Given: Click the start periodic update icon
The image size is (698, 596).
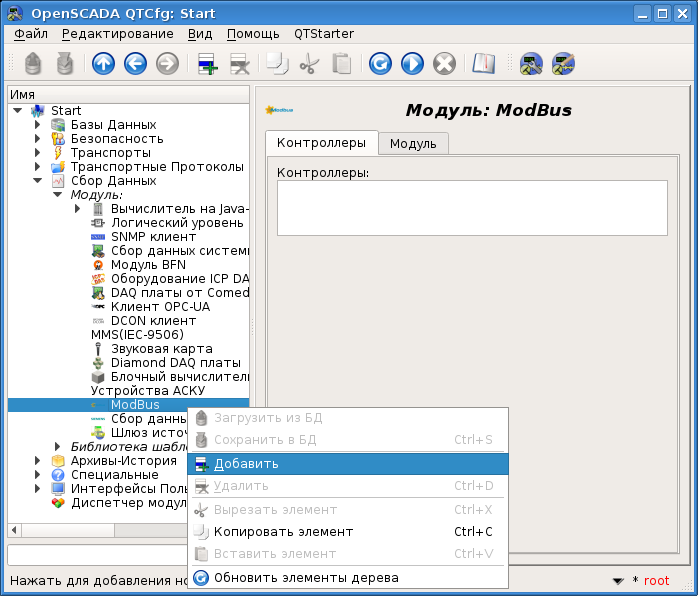Looking at the screenshot, I should [412, 64].
